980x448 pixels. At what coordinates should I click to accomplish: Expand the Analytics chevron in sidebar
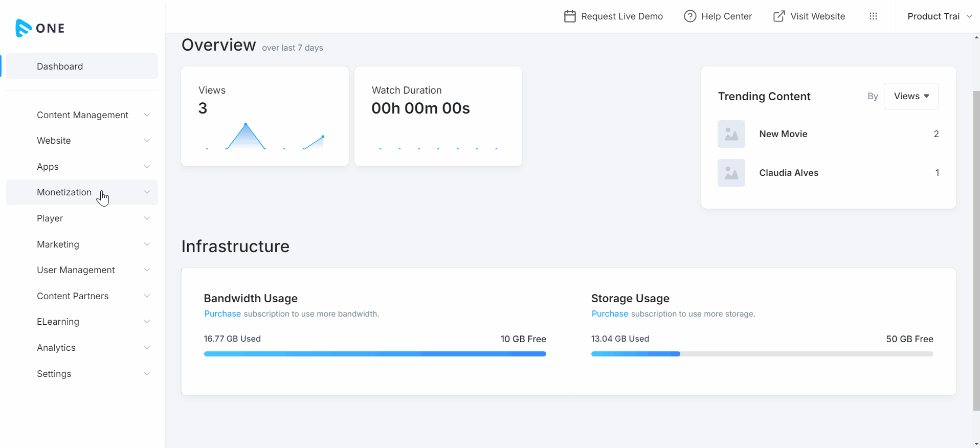[x=147, y=348]
